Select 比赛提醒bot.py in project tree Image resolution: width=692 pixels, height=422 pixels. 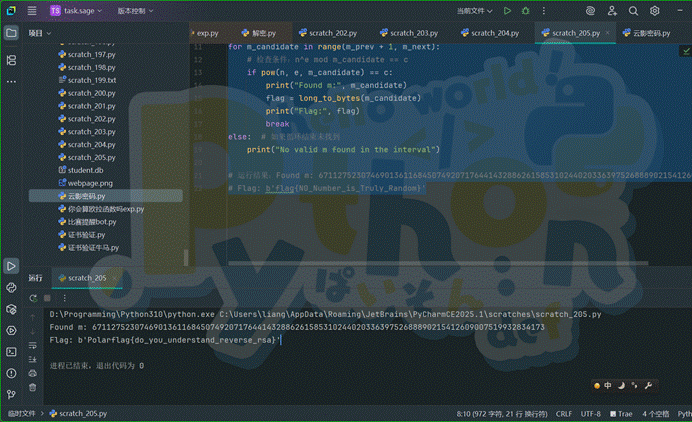pyautogui.click(x=87, y=222)
